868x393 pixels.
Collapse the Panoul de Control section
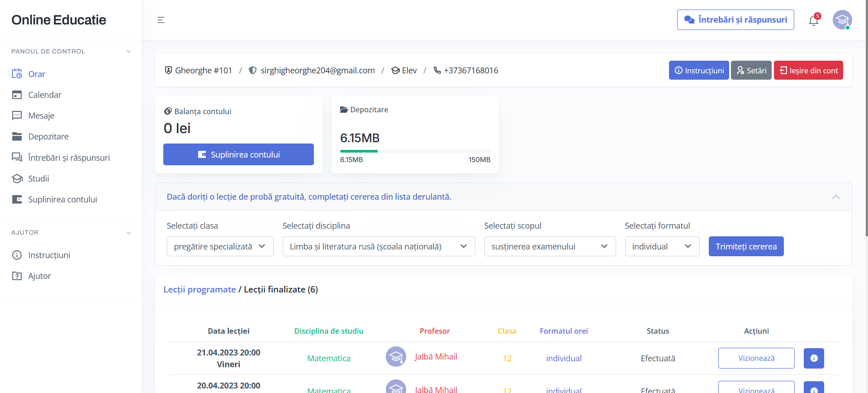[128, 52]
